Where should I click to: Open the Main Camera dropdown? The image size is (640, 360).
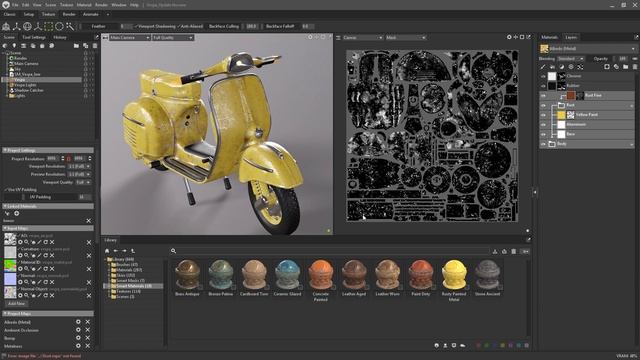click(129, 38)
